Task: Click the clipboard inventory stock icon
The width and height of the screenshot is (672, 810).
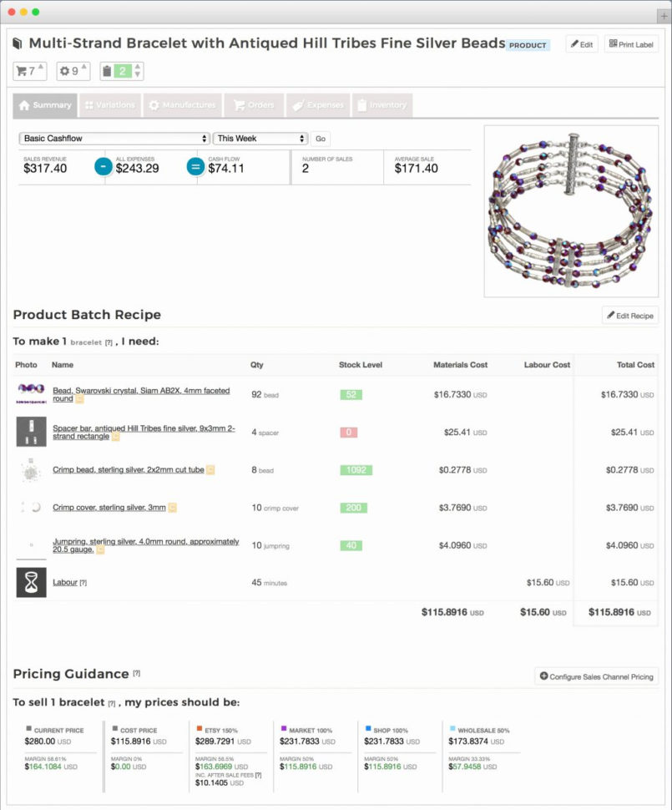Action: coord(107,71)
